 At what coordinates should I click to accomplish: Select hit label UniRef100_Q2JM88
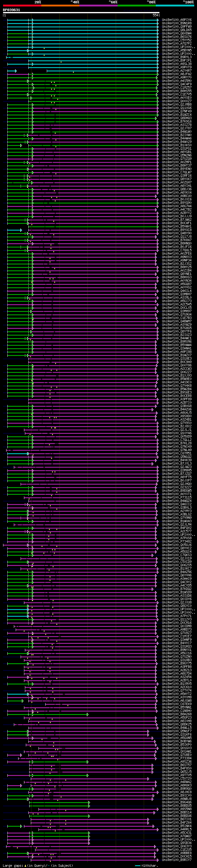coord(176,104)
